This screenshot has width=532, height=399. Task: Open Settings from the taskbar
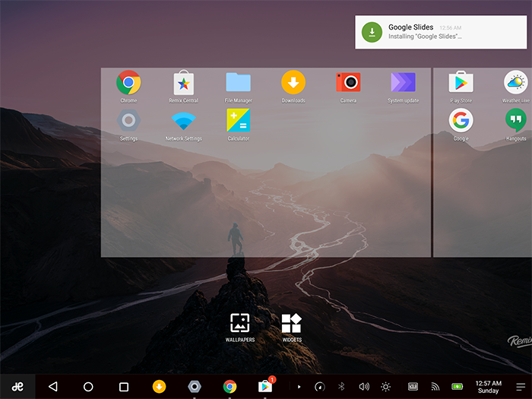point(195,386)
